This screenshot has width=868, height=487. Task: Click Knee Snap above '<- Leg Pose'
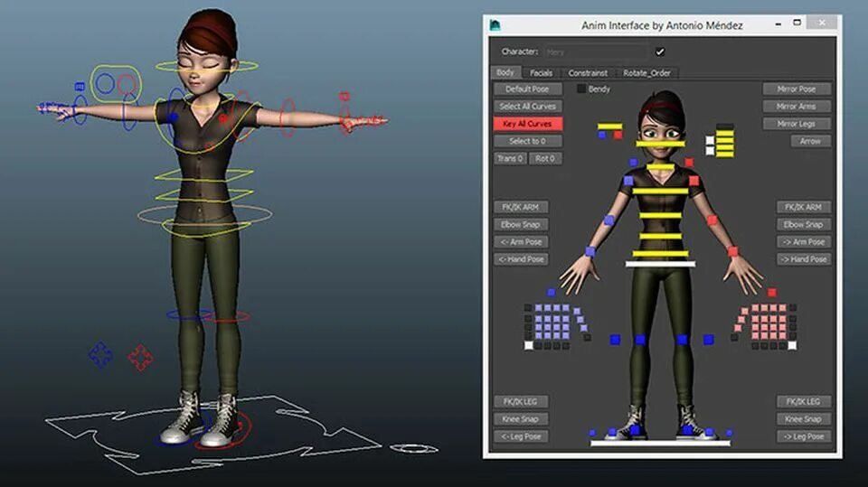[x=521, y=419]
